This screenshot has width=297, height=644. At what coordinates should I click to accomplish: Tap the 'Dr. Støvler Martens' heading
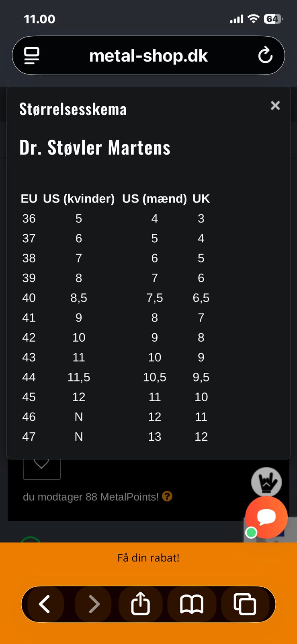(x=95, y=147)
